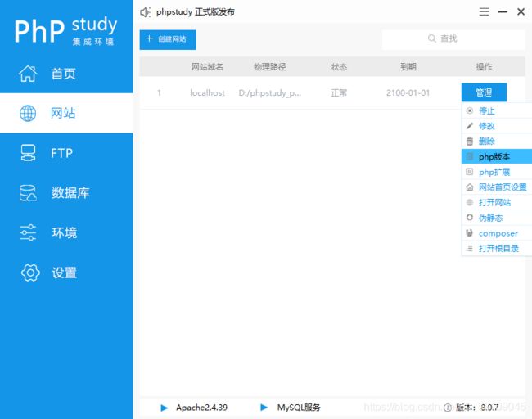Click the home icon beside 网站首页设置
The height and width of the screenshot is (419, 532).
(x=470, y=187)
